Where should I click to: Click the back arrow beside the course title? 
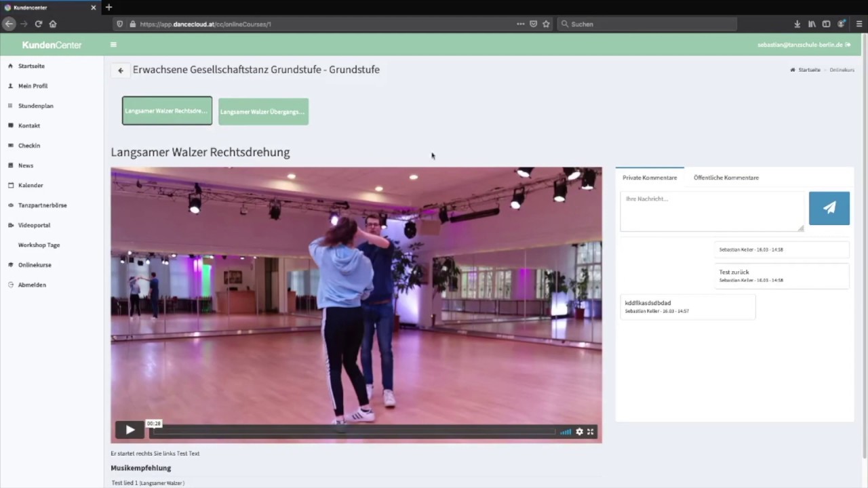[x=121, y=70]
